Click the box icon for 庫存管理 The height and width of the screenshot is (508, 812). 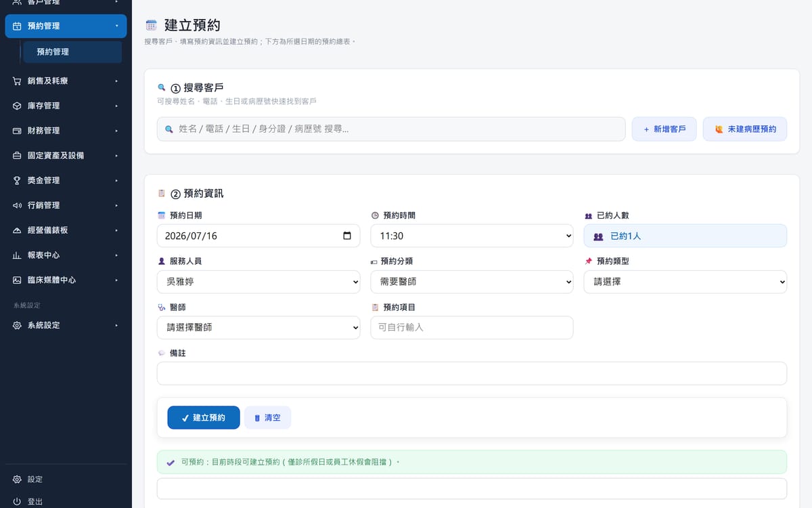[17, 106]
